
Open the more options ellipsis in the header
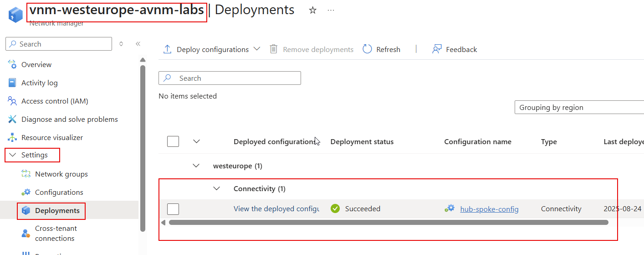coord(331,10)
